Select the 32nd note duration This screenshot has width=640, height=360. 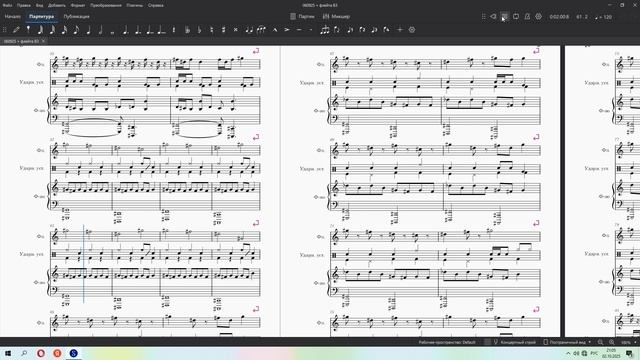[x=52, y=29]
